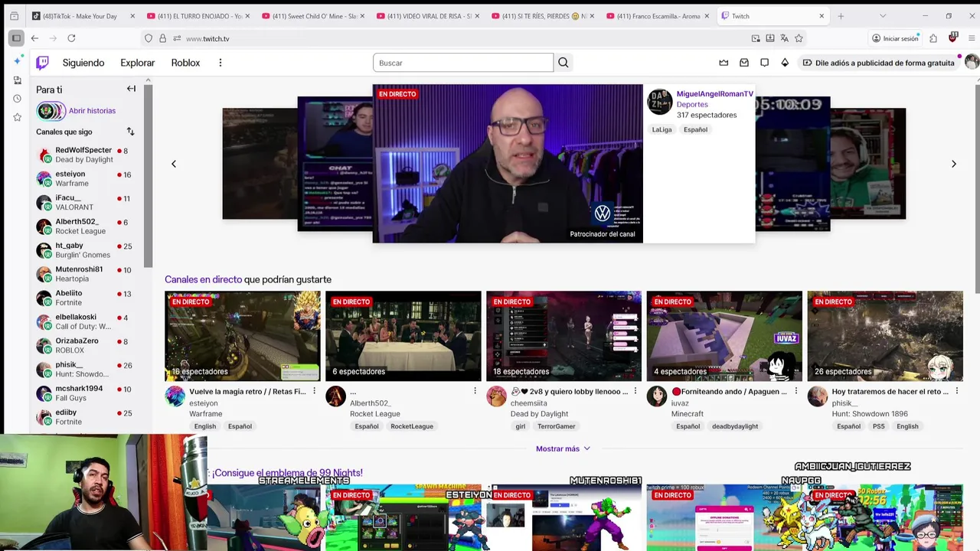Open options menu for phisik__ stream card
Screen dimensions: 980x551
point(956,391)
